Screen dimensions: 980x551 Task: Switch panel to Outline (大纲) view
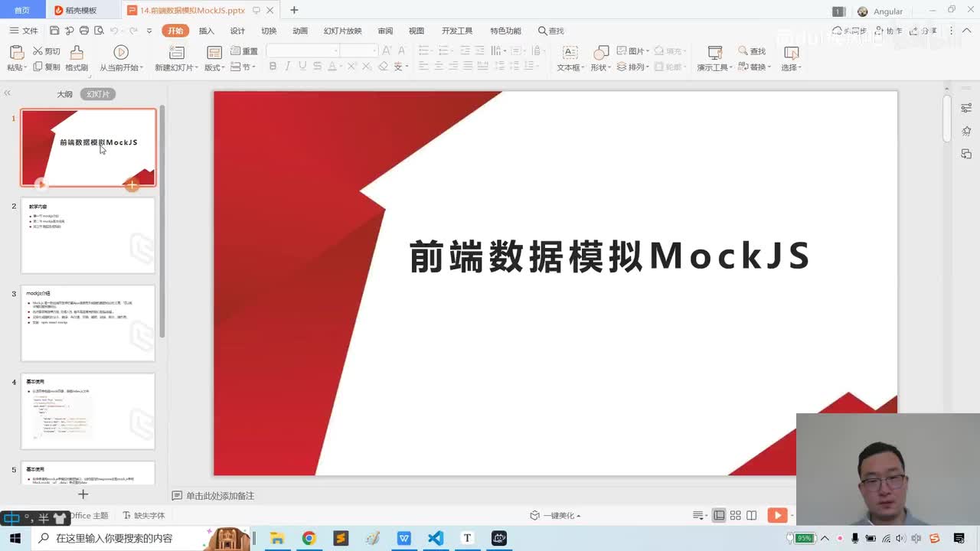64,94
